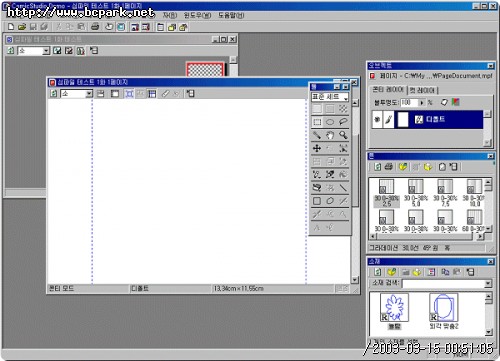Screen dimensions: 500x361
Task: Click the opacity arrow button next to 100
Action: 422,103
